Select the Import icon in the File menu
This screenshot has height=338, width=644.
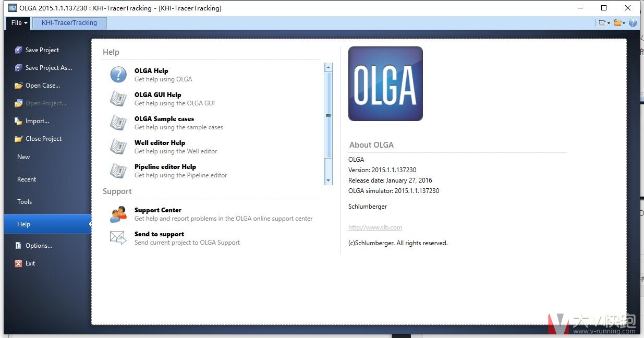tap(19, 121)
